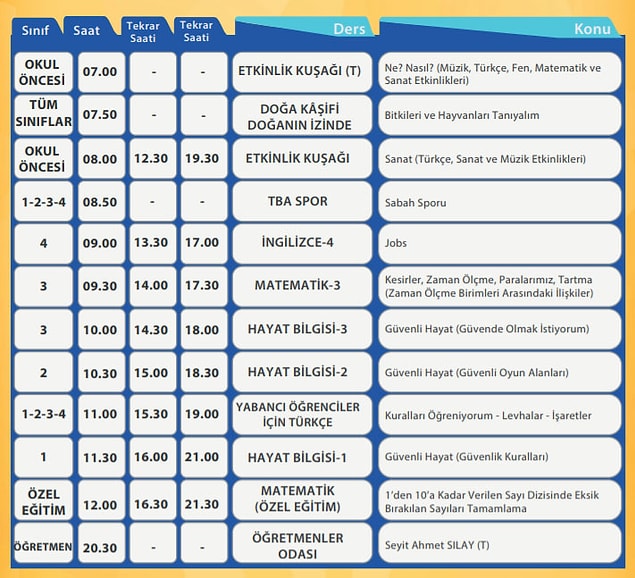Click the 16.00 repeat time cell
This screenshot has height=578, width=635.
point(153,457)
